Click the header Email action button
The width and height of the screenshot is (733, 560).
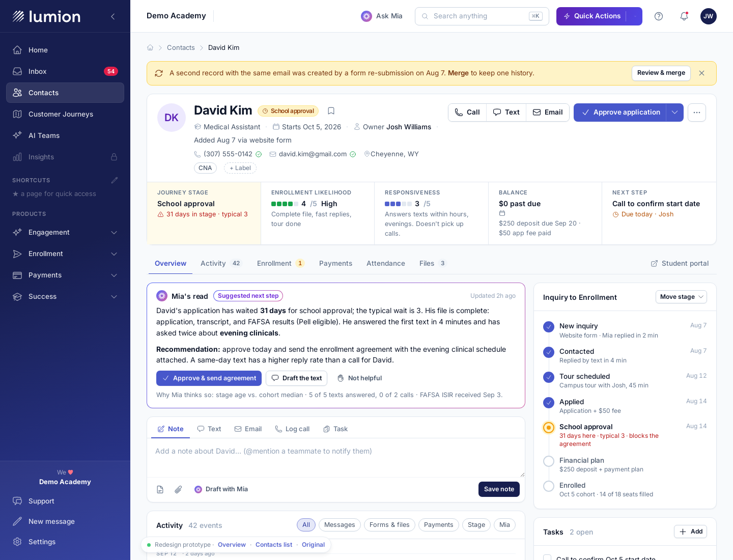tap(548, 113)
